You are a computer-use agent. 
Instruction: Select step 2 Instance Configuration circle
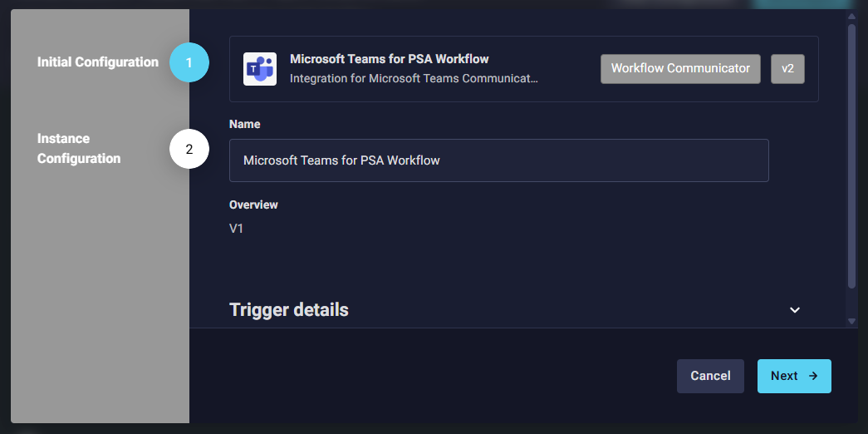189,149
